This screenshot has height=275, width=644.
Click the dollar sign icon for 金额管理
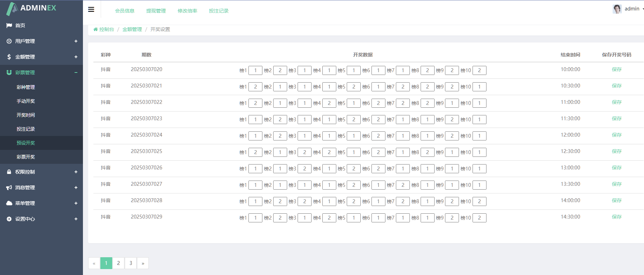point(9,57)
